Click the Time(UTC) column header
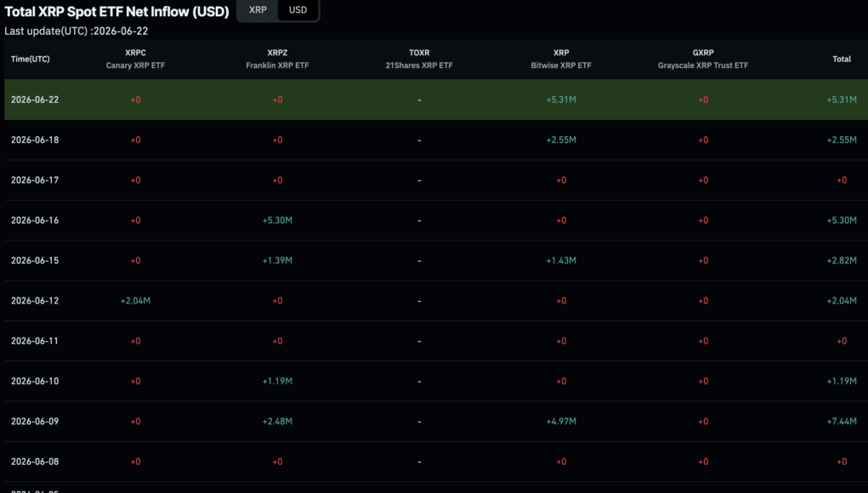The height and width of the screenshot is (493, 868). [x=31, y=59]
